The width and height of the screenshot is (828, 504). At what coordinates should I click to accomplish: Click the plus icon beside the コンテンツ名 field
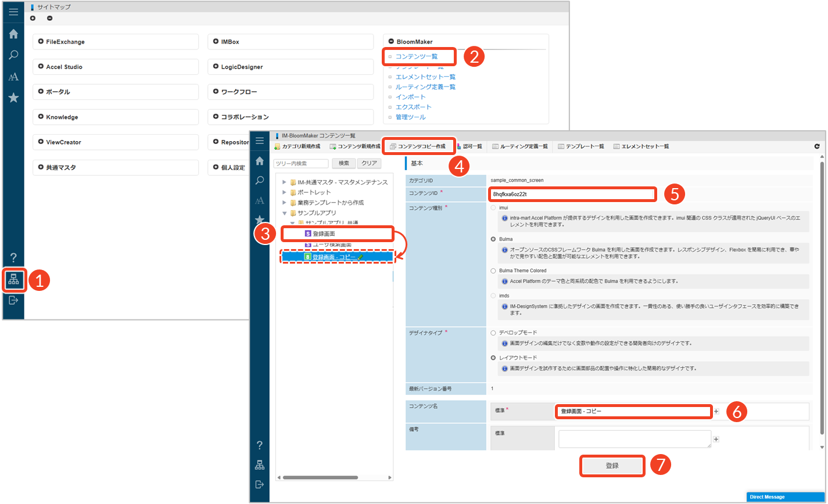[x=716, y=411]
